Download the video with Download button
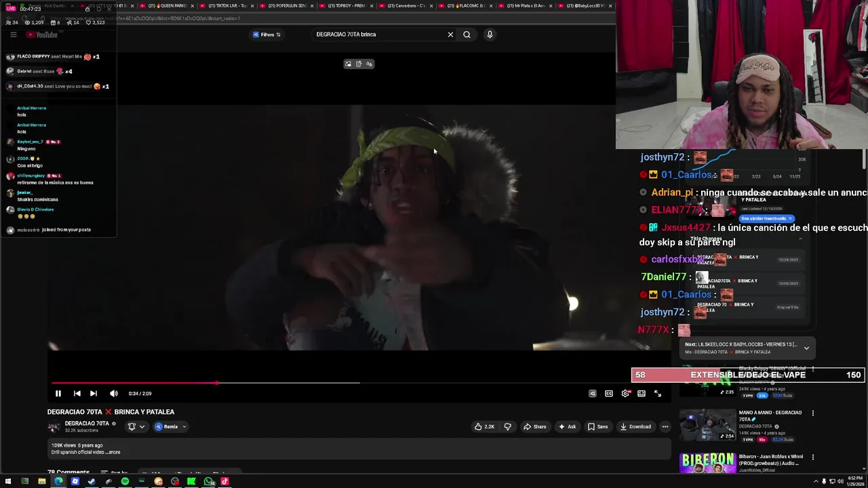The image size is (868, 488). 635,426
